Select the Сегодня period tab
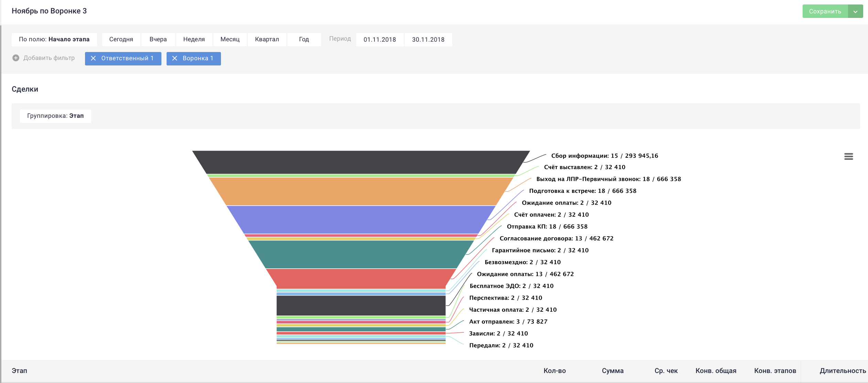This screenshot has height=383, width=868. coord(121,40)
